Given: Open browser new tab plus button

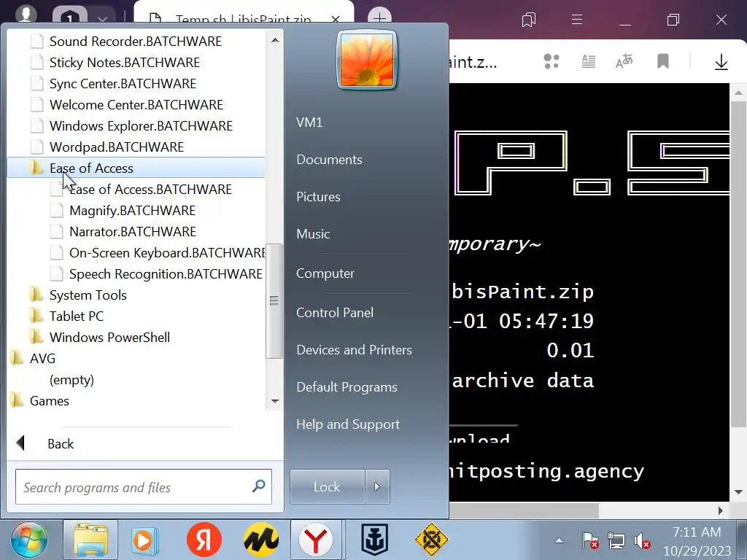Looking at the screenshot, I should click(379, 18).
